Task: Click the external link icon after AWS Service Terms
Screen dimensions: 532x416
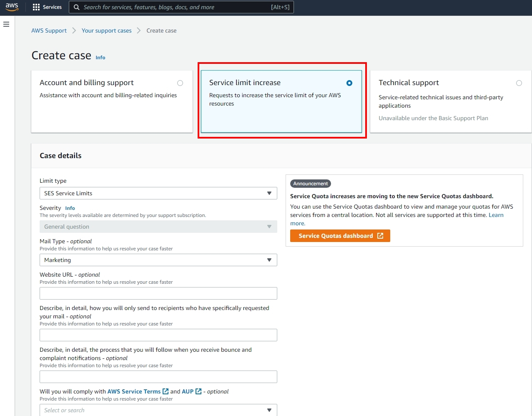Action: click(166, 391)
